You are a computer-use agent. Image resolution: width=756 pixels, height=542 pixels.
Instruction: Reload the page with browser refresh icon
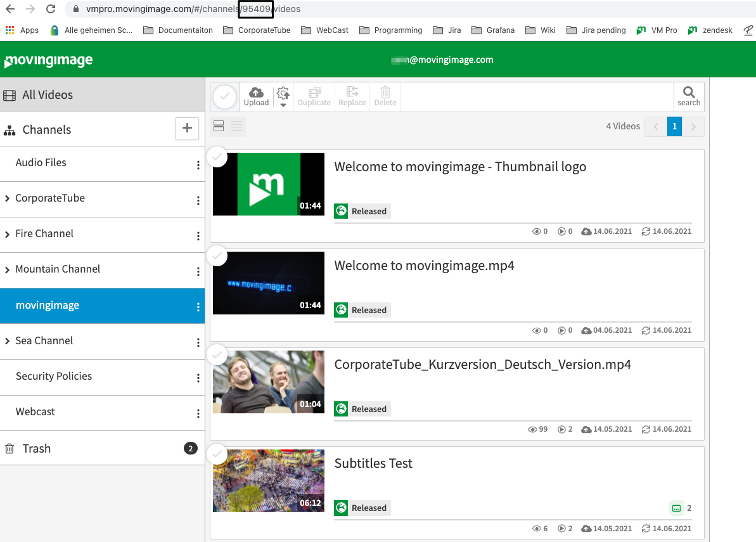tap(51, 9)
